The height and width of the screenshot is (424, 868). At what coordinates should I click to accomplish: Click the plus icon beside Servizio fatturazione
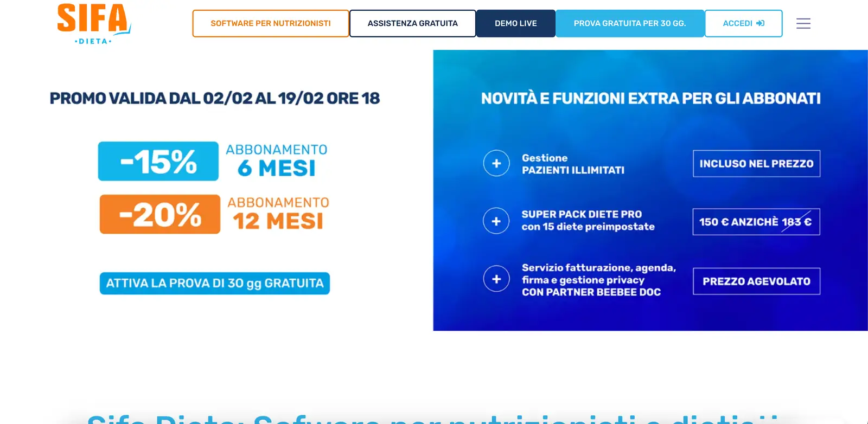point(496,279)
